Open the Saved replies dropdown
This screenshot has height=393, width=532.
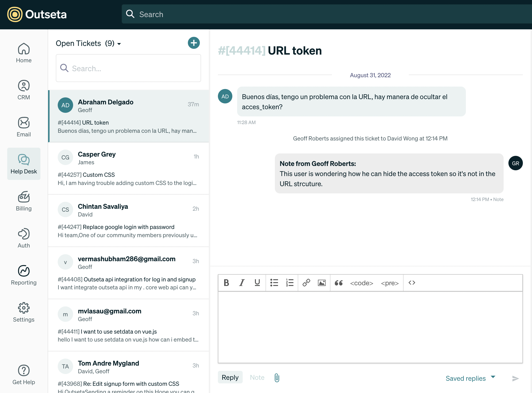(470, 378)
